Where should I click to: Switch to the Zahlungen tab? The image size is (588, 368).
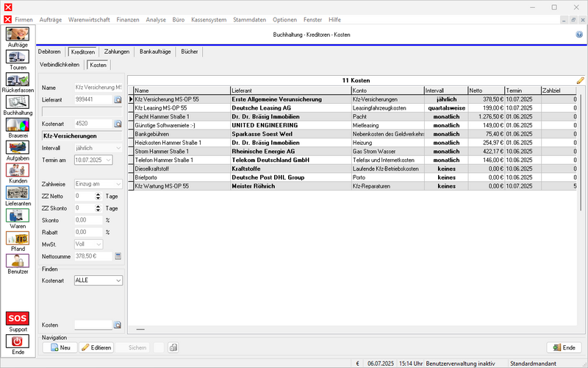[x=116, y=52]
